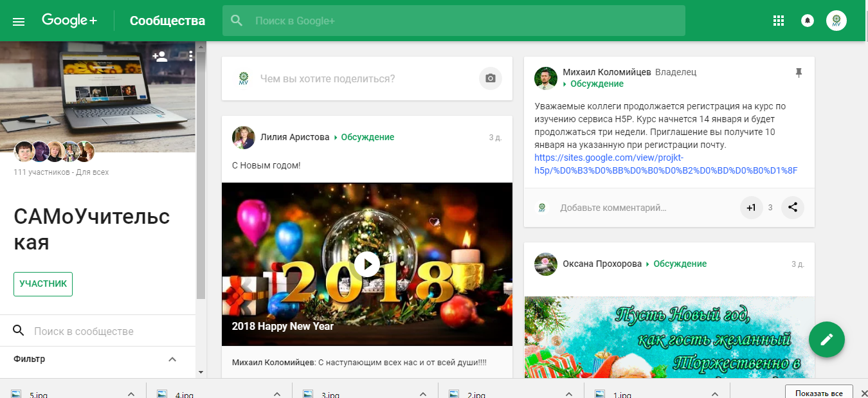Click the 3 д. timestamp on Лилия Аристова post

(x=495, y=138)
